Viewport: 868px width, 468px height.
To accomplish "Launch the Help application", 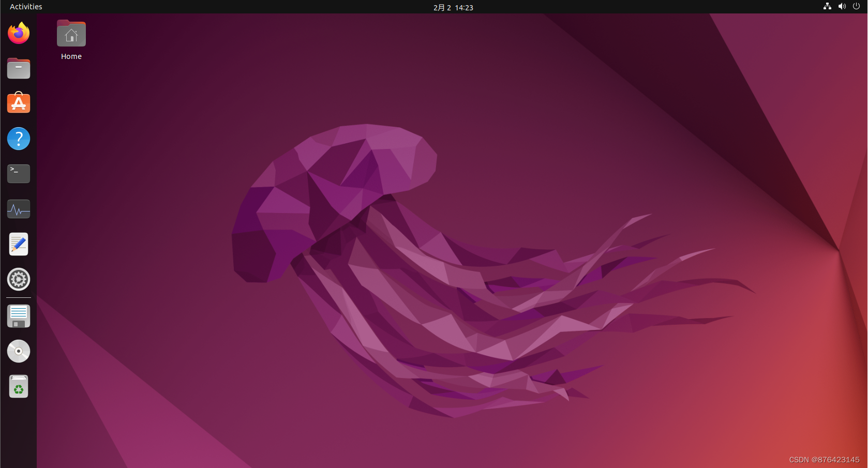I will click(x=18, y=138).
